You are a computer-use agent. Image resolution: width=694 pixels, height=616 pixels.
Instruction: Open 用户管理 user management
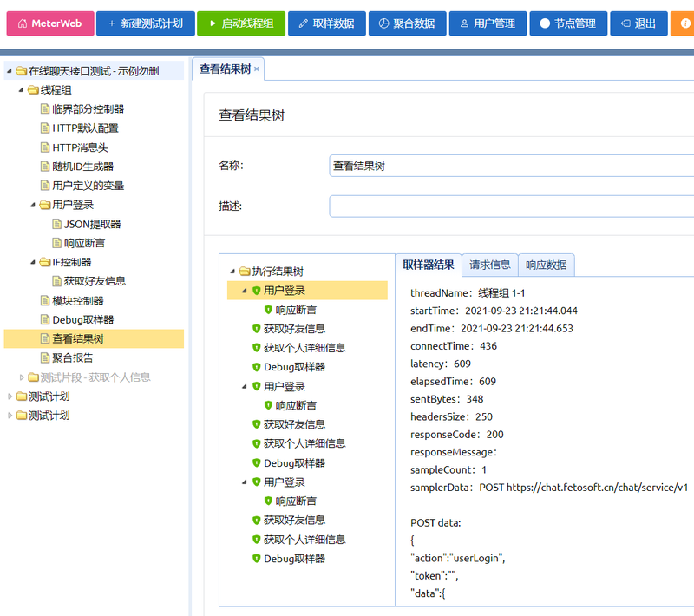click(x=488, y=23)
